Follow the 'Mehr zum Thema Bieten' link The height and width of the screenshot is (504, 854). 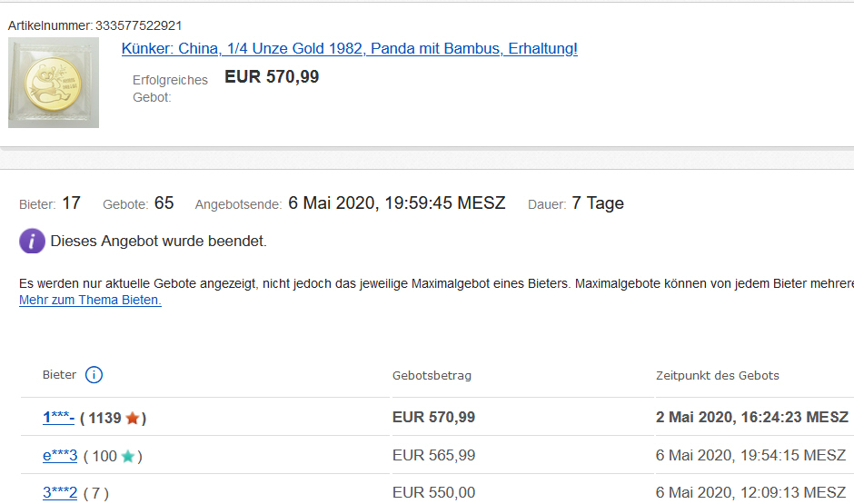coord(90,301)
